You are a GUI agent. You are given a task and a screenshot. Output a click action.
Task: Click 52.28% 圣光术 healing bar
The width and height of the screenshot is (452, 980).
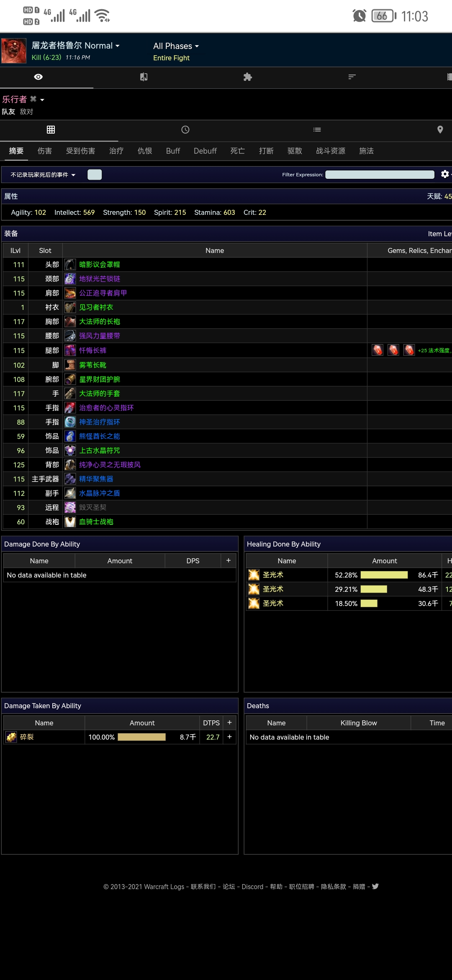click(384, 575)
